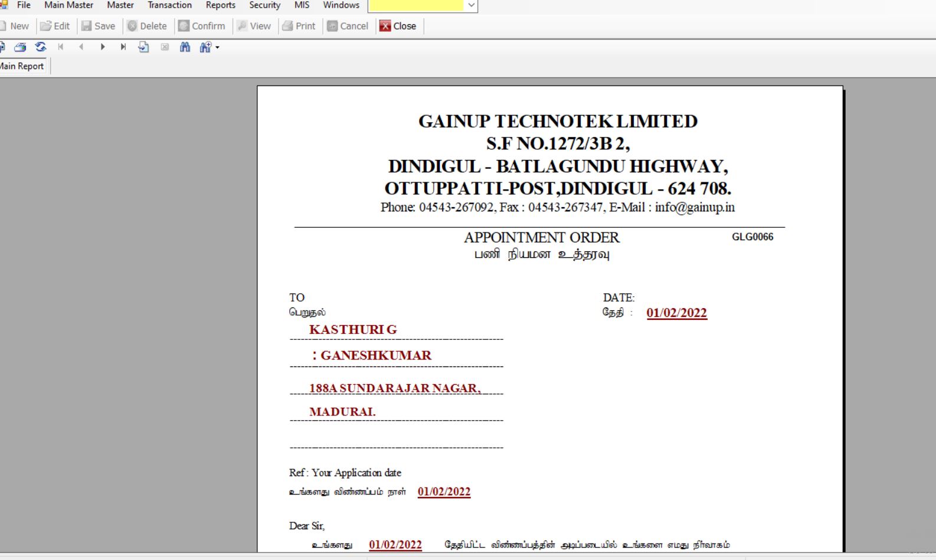Viewport: 936px width, 560px height.
Task: Click the binoculars Find Text icon
Action: pos(185,47)
